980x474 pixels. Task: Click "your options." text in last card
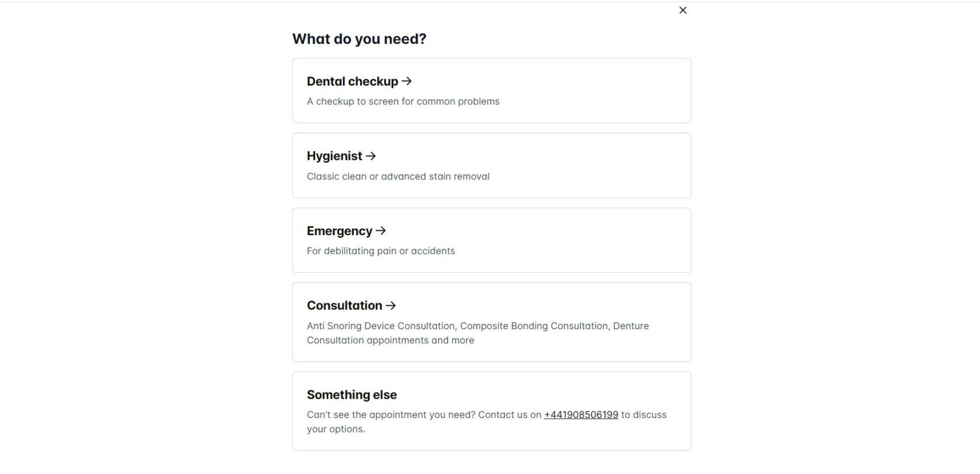[336, 429]
